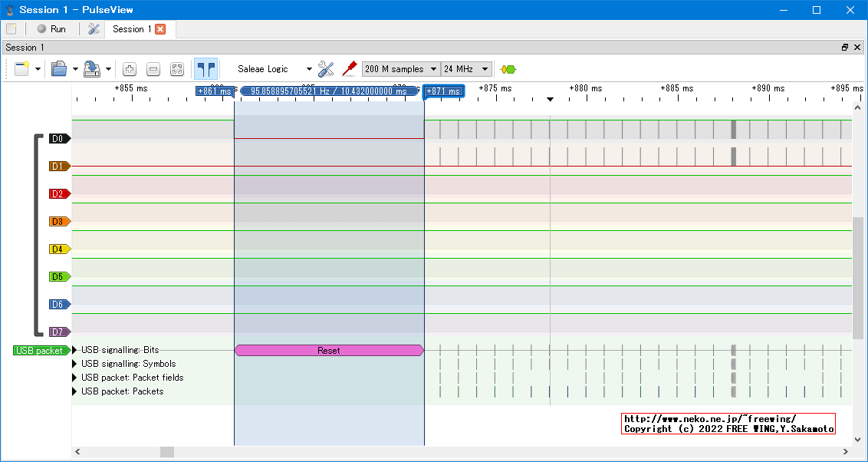
Task: Click the Open file folder icon
Action: 59,69
